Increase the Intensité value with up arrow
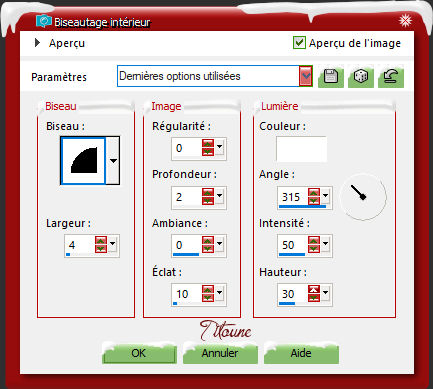 pos(314,241)
